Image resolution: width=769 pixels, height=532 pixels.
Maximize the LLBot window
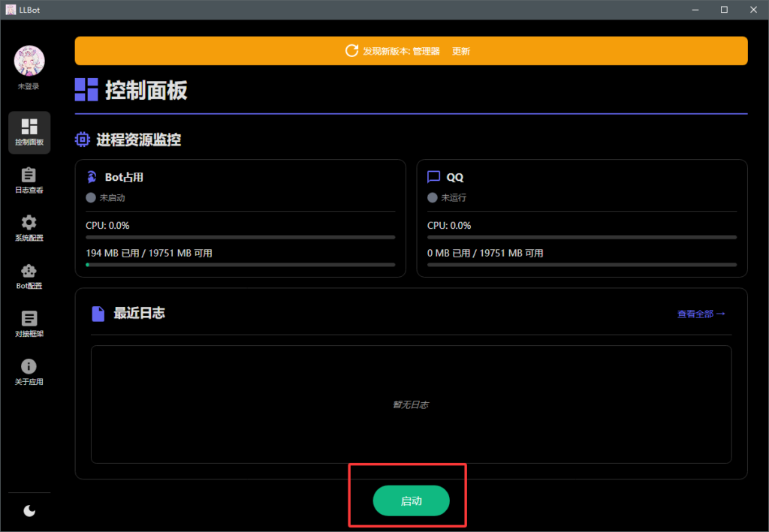(x=724, y=10)
